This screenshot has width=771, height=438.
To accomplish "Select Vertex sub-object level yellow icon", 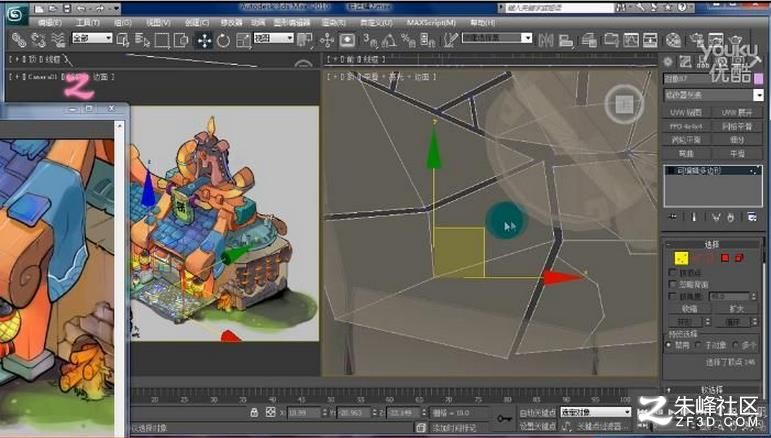I will [x=681, y=258].
